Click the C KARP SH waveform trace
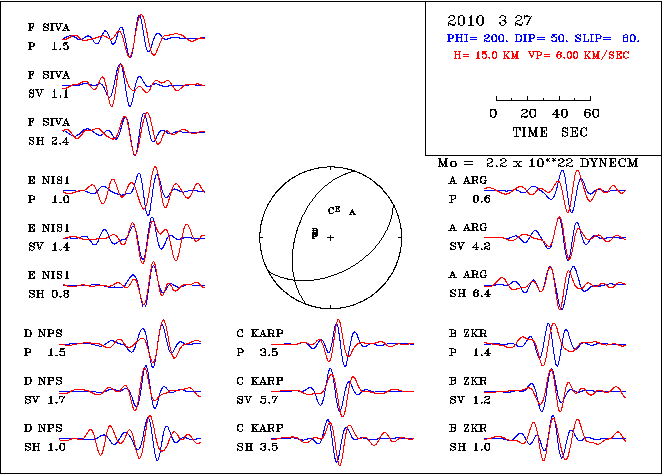This screenshot has height=474, width=663. point(342,440)
